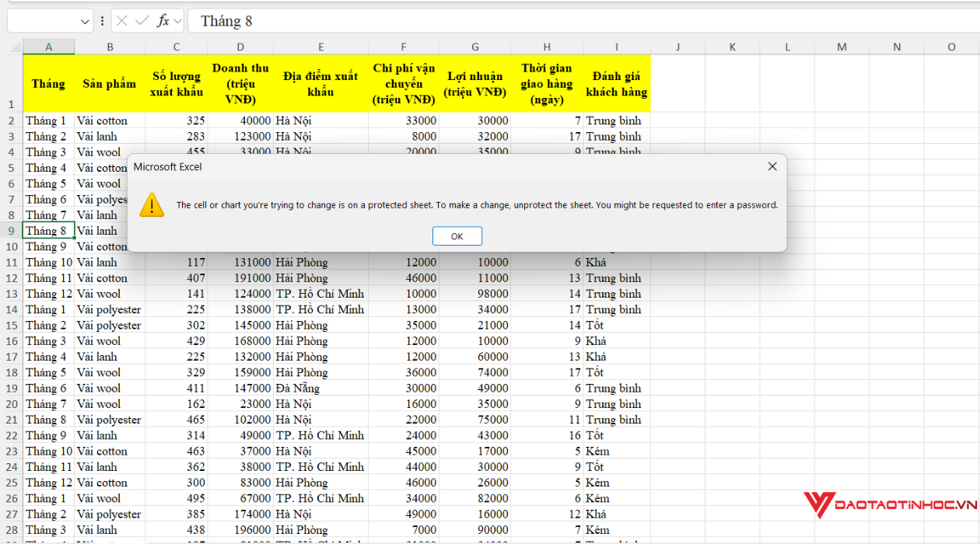The height and width of the screenshot is (544, 980).
Task: Select cell A9 containing Tháng 8
Action: (x=48, y=231)
